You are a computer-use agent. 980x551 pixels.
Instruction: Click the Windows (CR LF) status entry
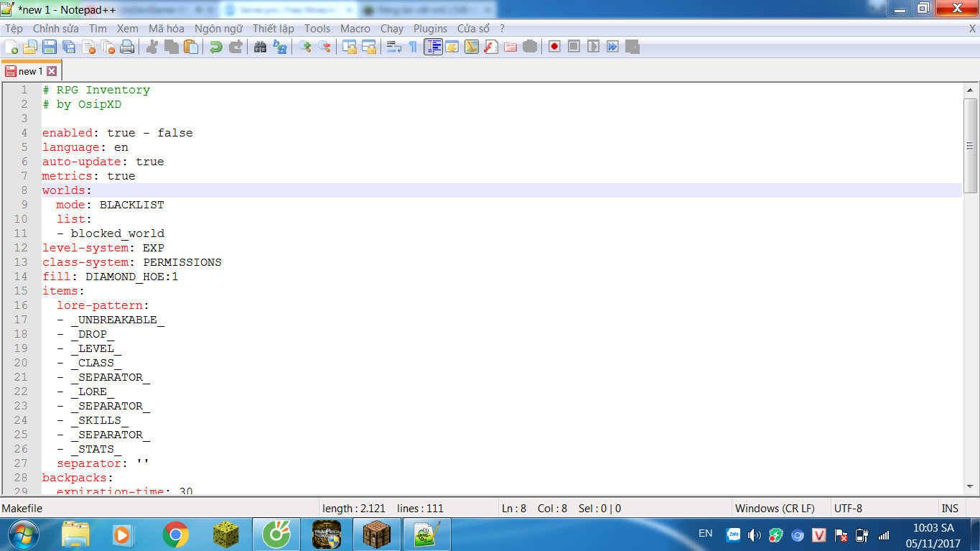[775, 508]
